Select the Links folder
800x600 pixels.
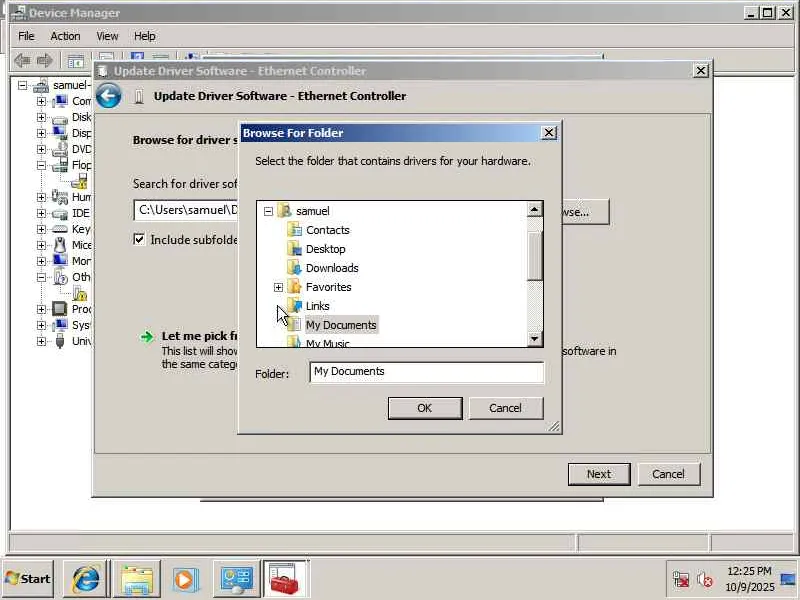click(x=317, y=306)
